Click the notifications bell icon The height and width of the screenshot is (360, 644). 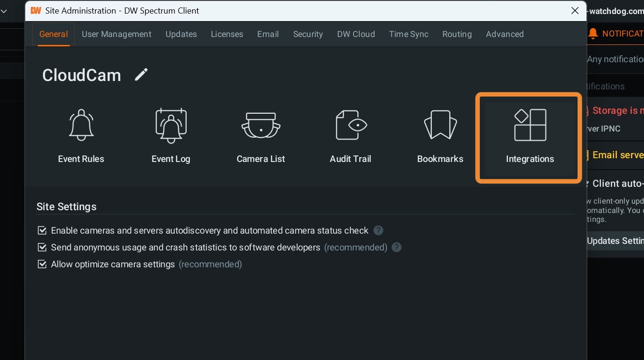(x=593, y=34)
